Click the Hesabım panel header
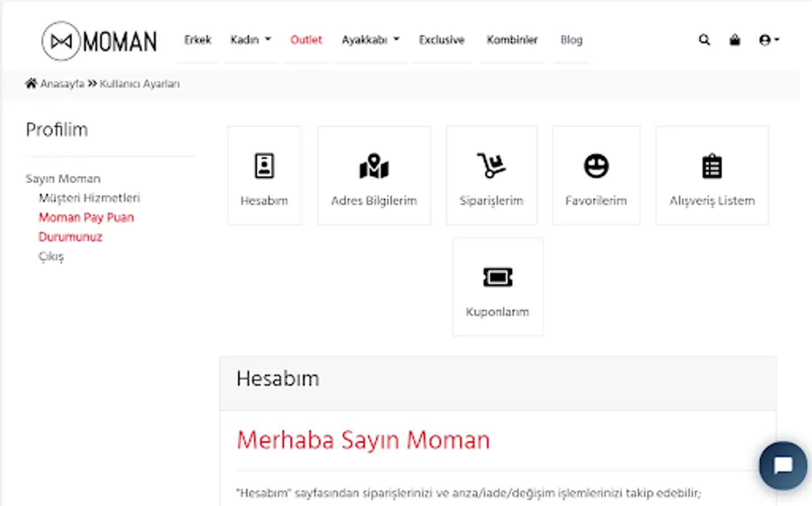 498,383
